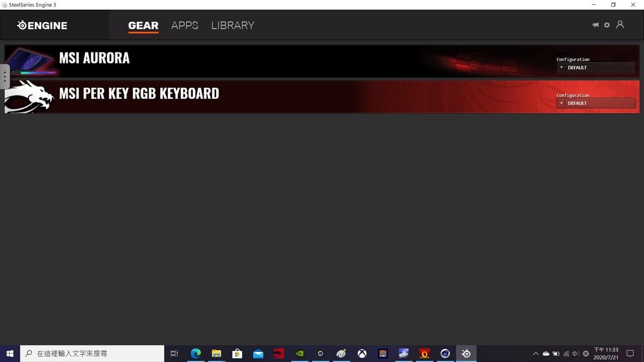Select the MSI AURORA device

tap(322, 61)
